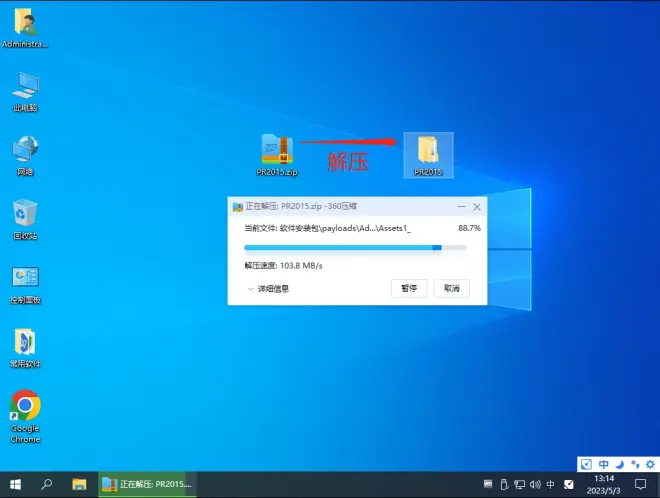Expand the 详细信息 details section
Screen dimensions: 660x498
268,288
